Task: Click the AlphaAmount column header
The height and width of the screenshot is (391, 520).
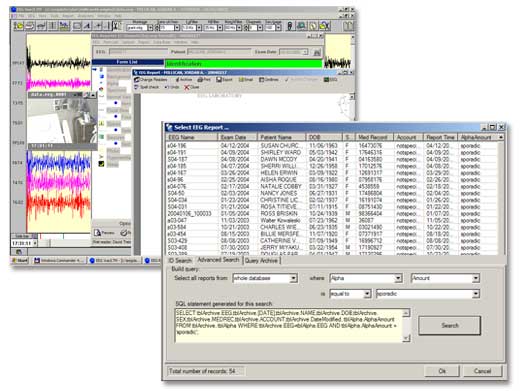Action: coord(477,137)
